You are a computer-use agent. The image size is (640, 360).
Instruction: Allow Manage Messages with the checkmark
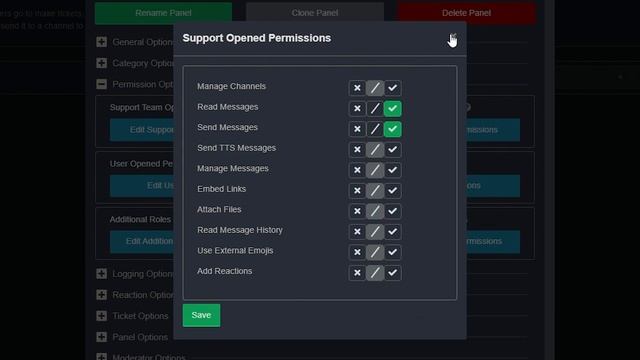point(393,170)
